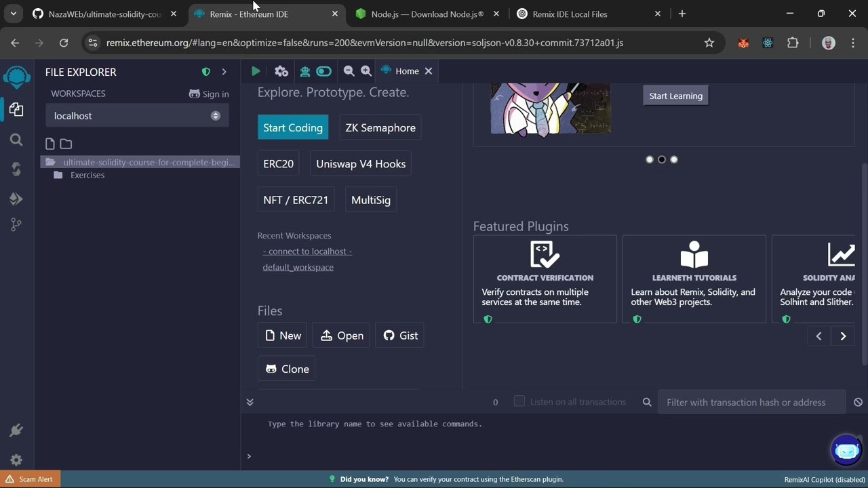The width and height of the screenshot is (868, 488).
Task: Create a new folder via folder icon
Action: tap(66, 144)
